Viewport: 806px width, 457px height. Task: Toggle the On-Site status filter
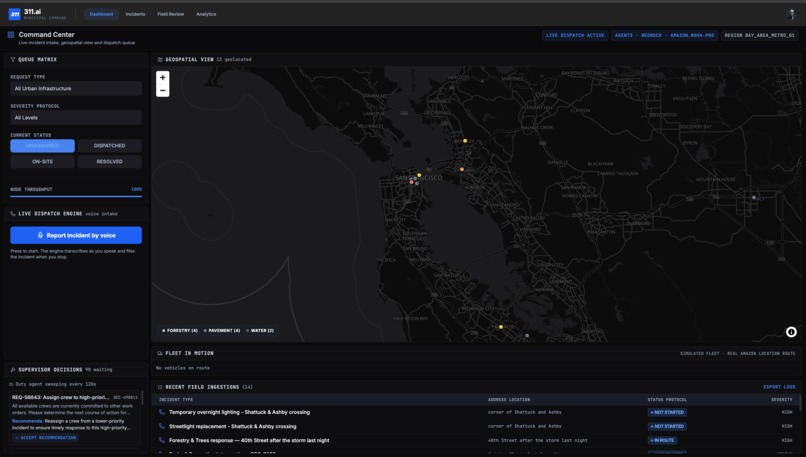42,161
